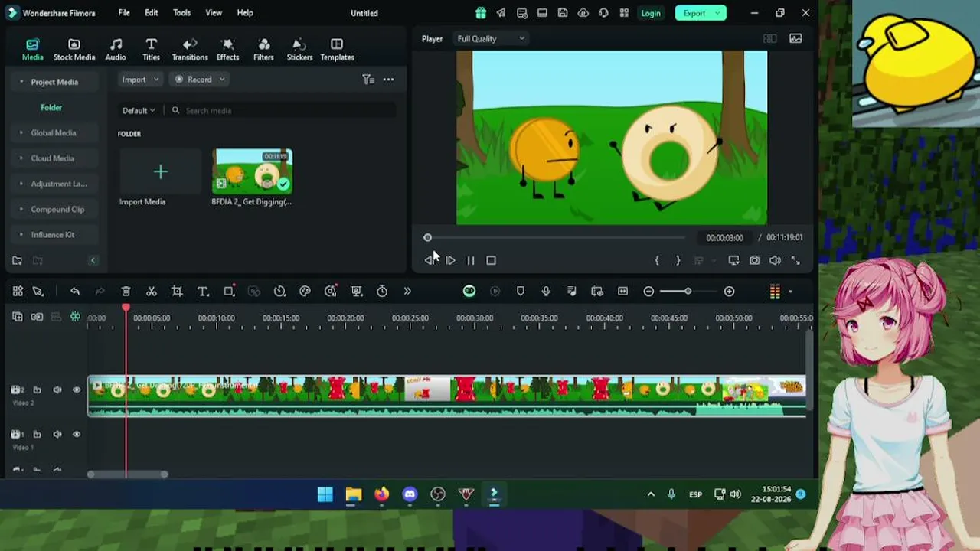
Task: Open the Edit menu
Action: 152,13
